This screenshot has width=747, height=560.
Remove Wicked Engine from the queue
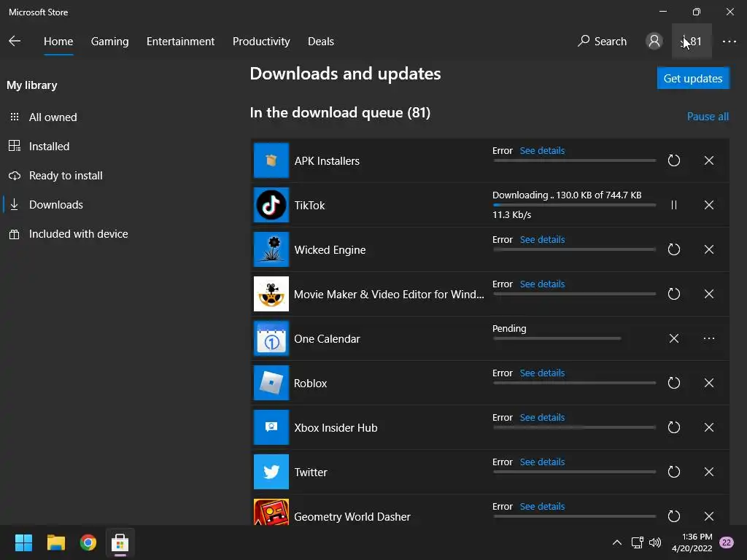coord(709,249)
